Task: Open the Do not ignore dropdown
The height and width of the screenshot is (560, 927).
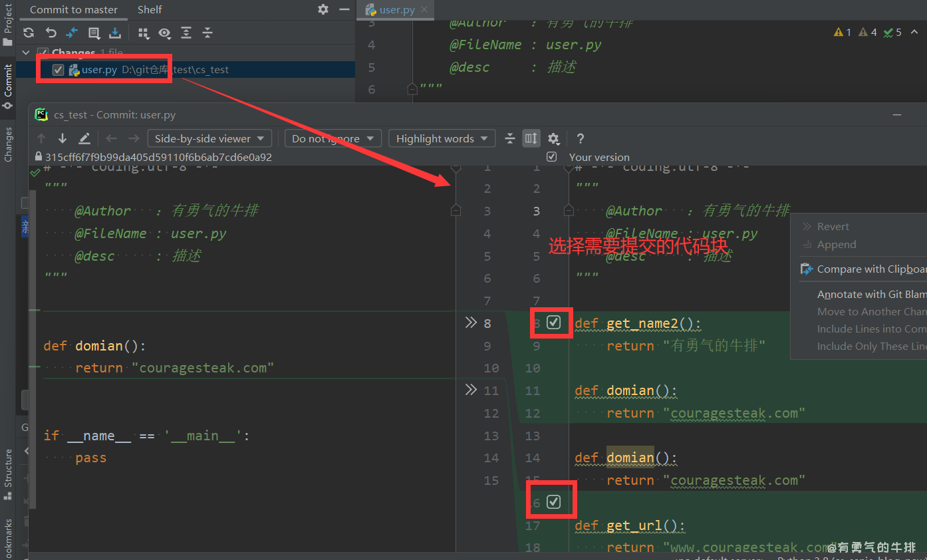Action: [x=332, y=138]
